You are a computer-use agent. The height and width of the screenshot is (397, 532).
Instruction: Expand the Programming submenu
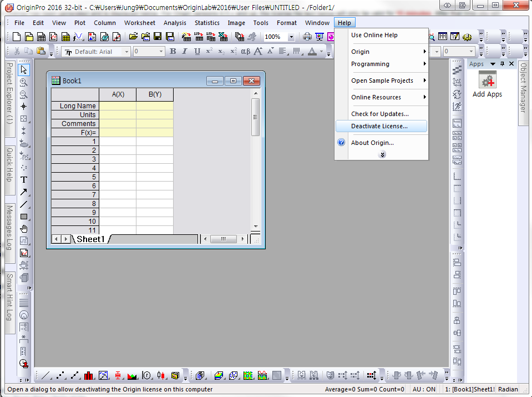tap(388, 64)
